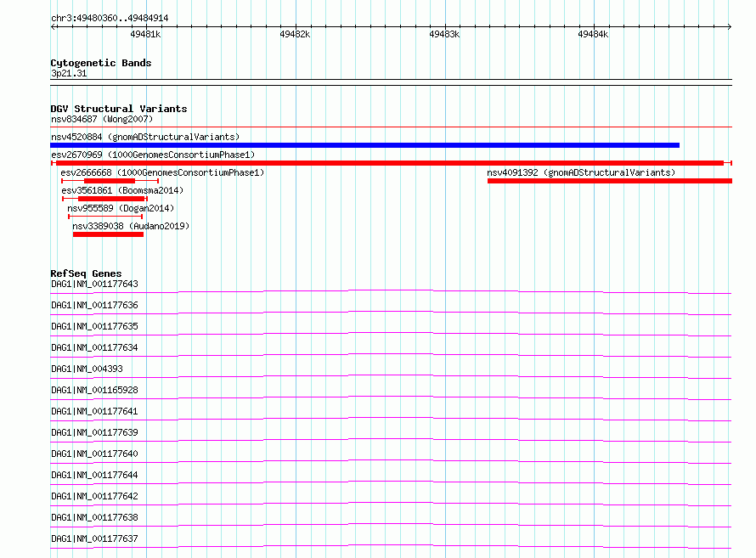The image size is (756, 558).
Task: Select the esv3561861 Boomsma2014 variant bar
Action: click(x=104, y=199)
